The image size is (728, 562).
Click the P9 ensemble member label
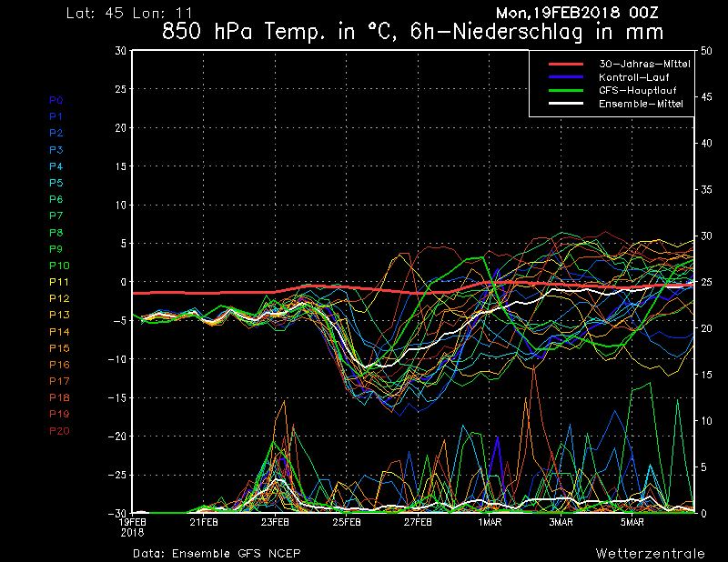[56, 249]
